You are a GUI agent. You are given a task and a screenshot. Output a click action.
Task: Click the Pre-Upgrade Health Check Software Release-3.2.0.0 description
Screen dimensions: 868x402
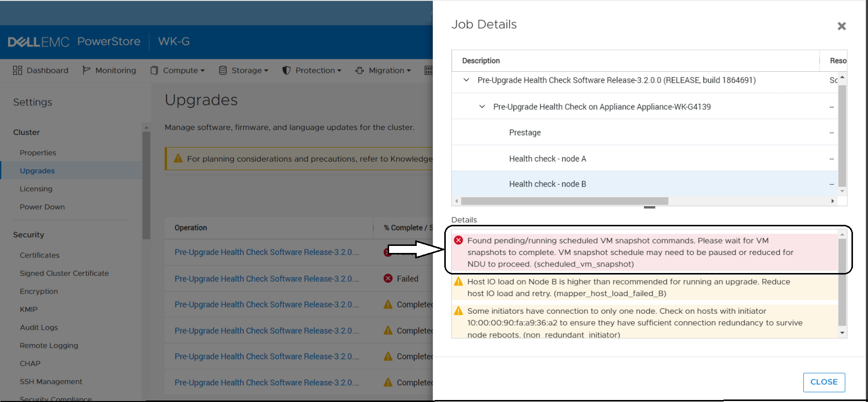pos(616,80)
